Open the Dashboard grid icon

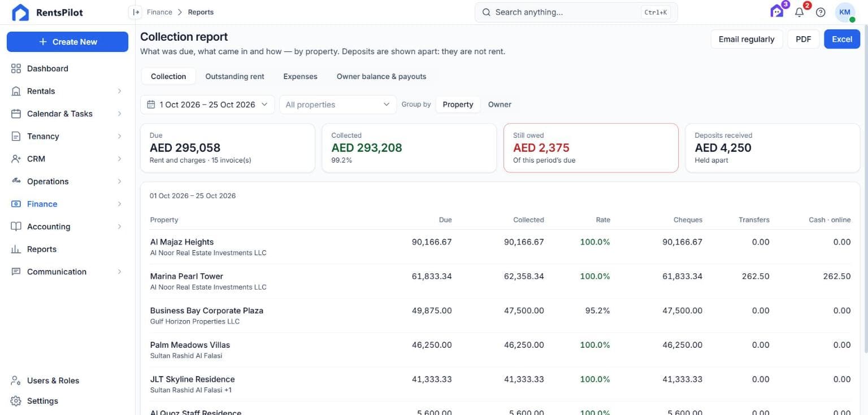point(16,68)
